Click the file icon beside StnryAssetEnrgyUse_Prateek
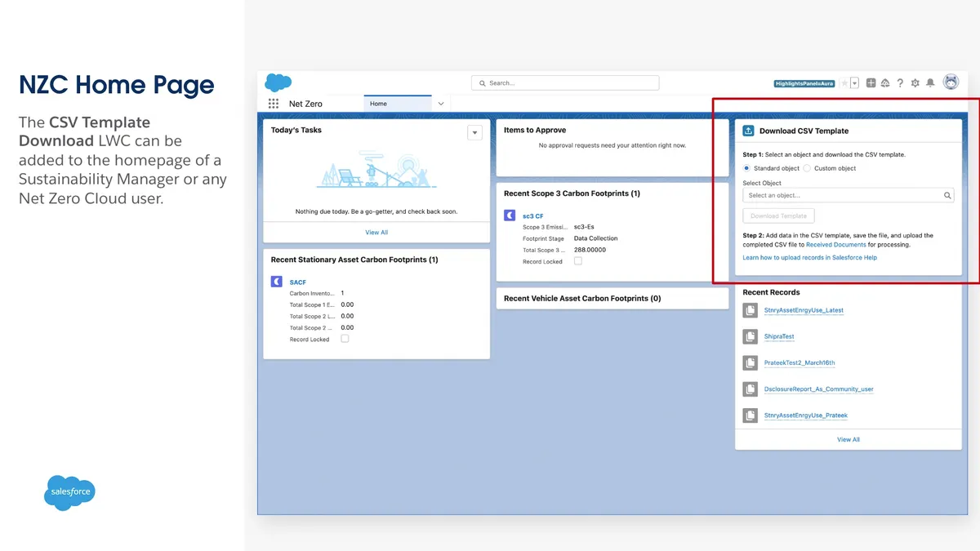 (x=750, y=415)
